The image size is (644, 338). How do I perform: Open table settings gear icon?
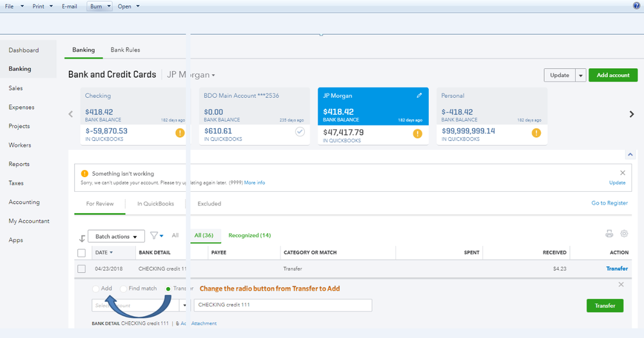[x=624, y=234]
